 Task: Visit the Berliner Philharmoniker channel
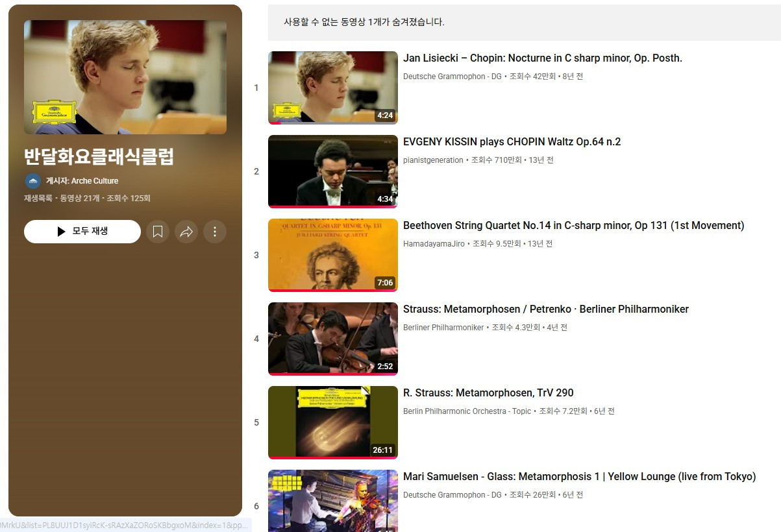443,328
